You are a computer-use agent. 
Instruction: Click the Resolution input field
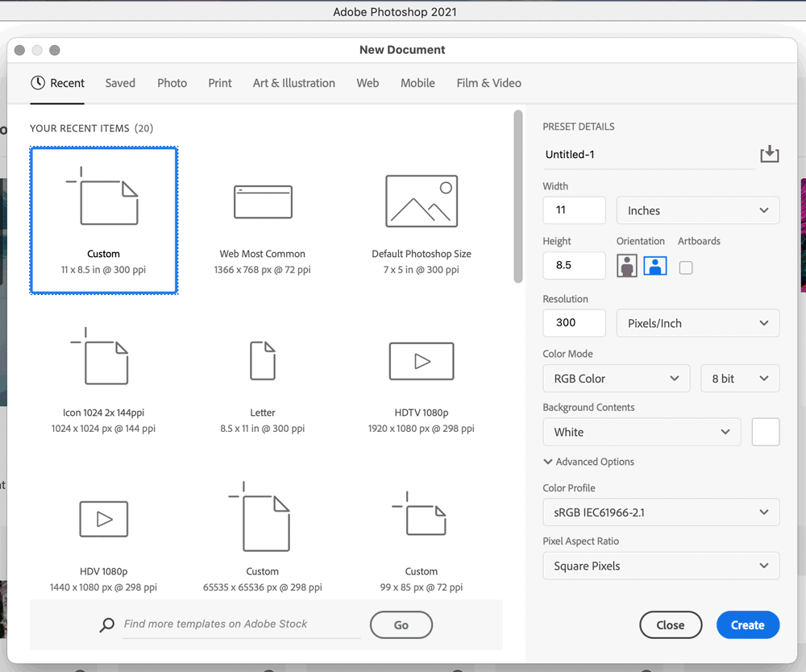[574, 323]
